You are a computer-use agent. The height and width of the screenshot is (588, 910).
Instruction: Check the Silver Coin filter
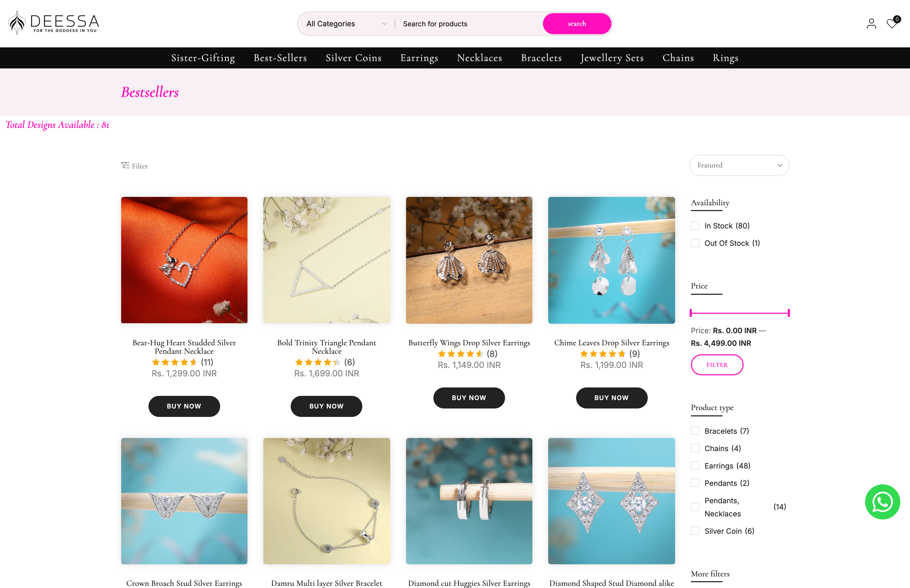695,530
